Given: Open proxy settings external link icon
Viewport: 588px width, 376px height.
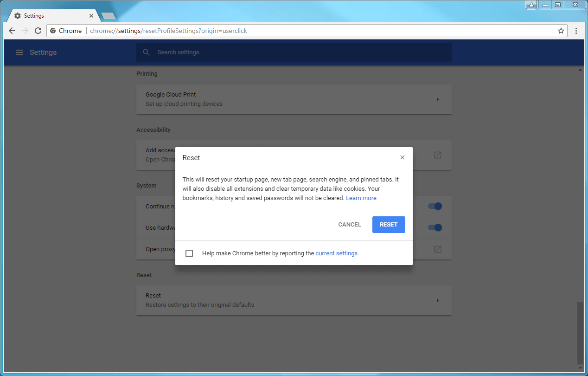Looking at the screenshot, I should (x=438, y=249).
